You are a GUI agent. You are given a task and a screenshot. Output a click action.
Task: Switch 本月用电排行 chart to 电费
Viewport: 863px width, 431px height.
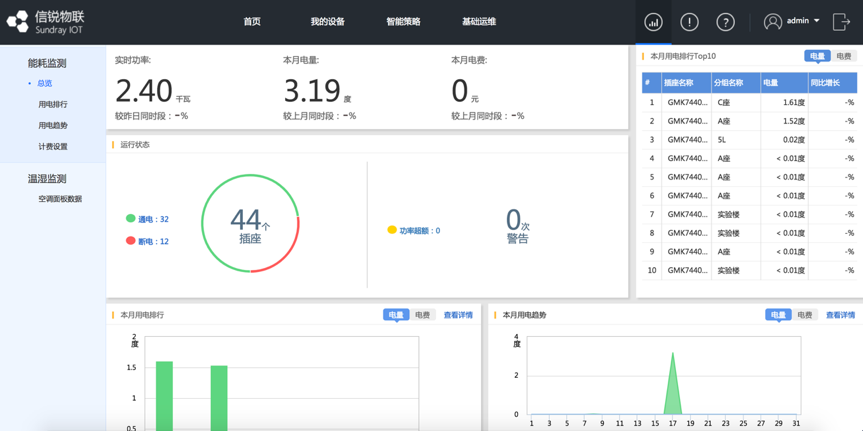(x=423, y=315)
